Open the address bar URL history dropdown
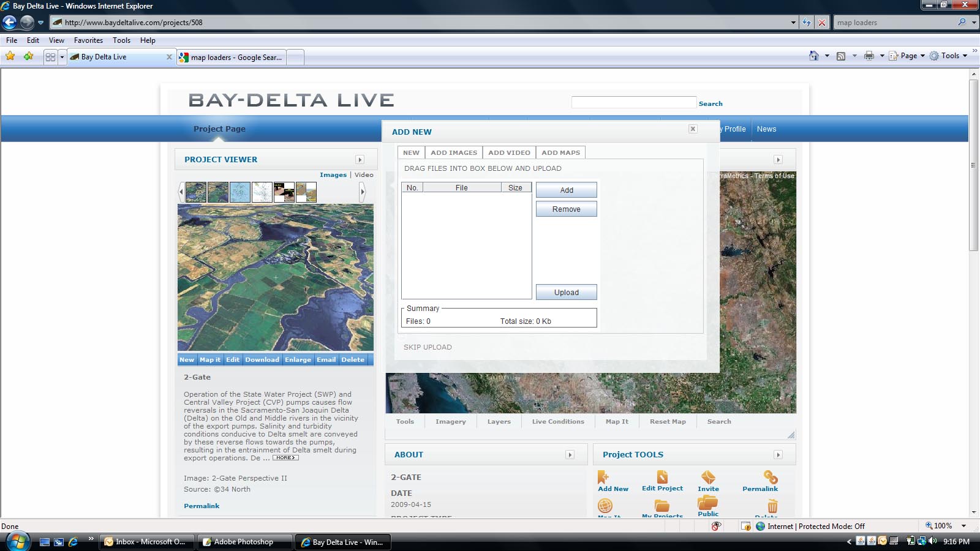This screenshot has width=980, height=551. [793, 23]
